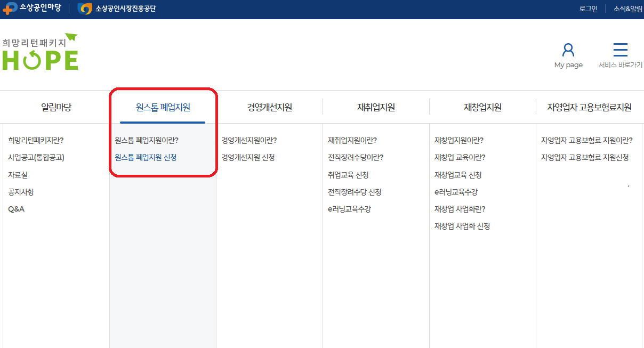Go to 원스톱 폐업지원 신청
Screen dimensions: 644x348
click(x=146, y=157)
